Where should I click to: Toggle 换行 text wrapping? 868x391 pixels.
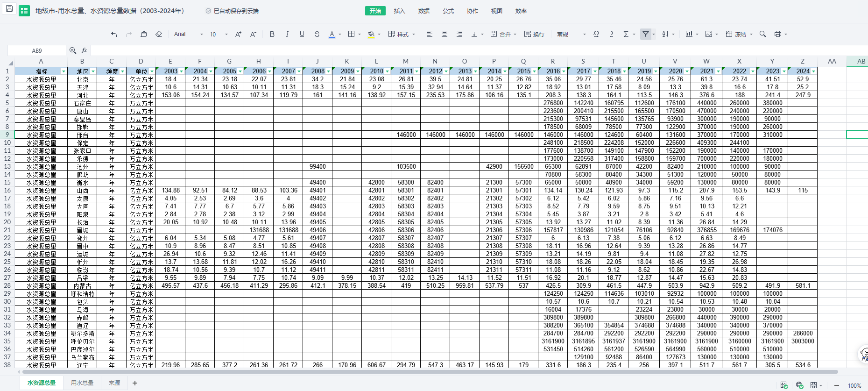[x=534, y=34]
